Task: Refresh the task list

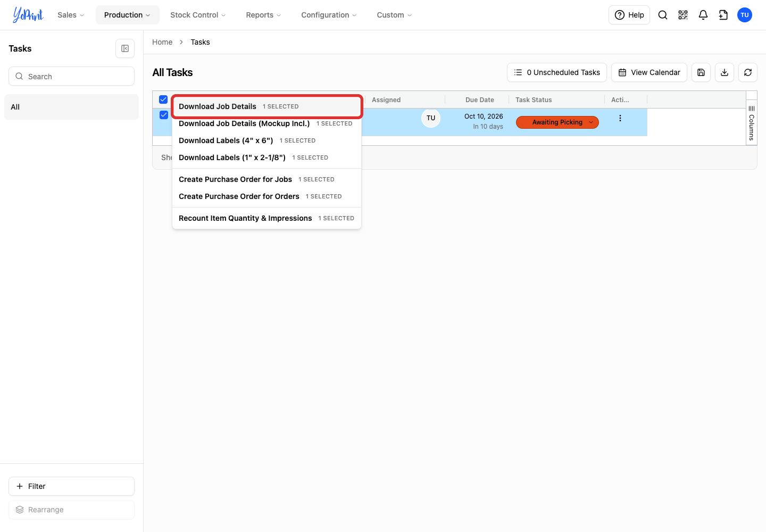Action: coord(748,72)
